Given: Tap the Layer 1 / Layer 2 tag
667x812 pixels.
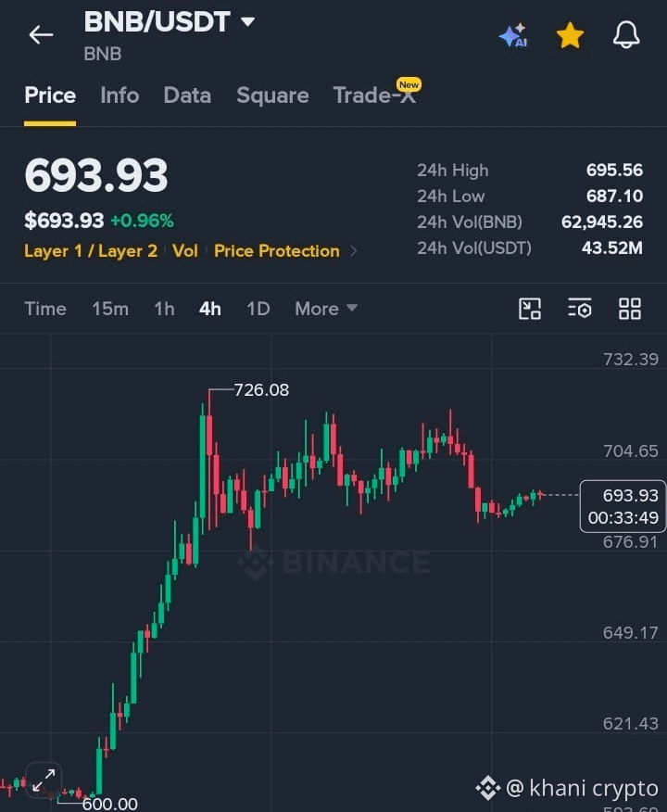Looking at the screenshot, I should point(91,251).
